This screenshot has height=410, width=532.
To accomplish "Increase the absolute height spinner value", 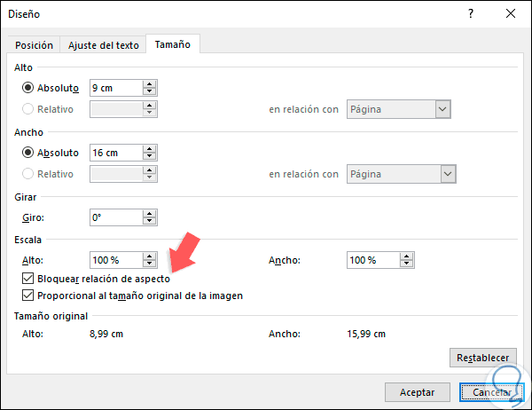I will tap(150, 84).
